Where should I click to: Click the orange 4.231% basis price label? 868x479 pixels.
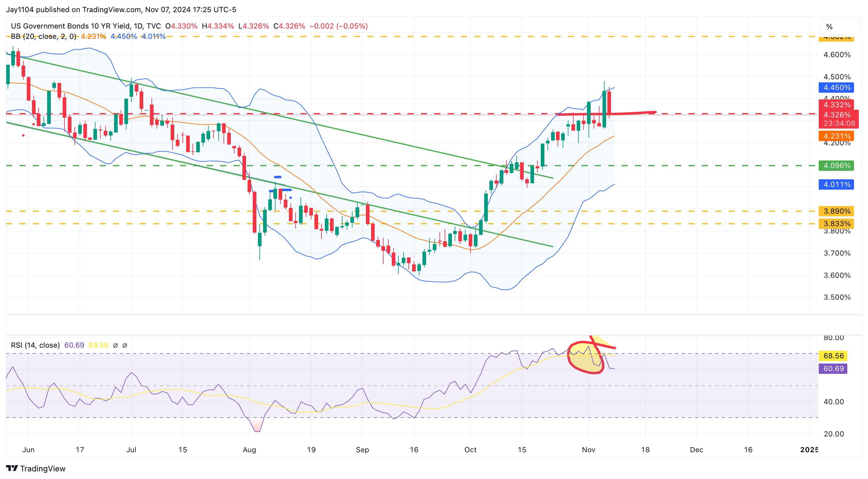tap(836, 136)
